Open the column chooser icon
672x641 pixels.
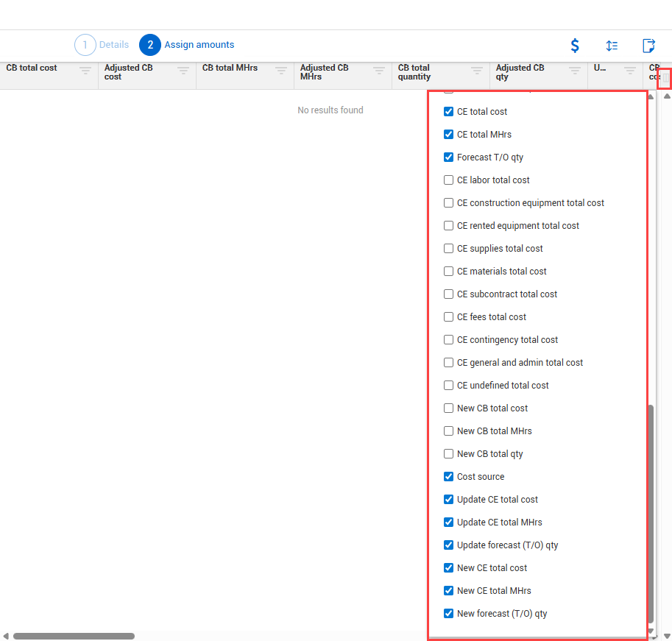pos(665,78)
